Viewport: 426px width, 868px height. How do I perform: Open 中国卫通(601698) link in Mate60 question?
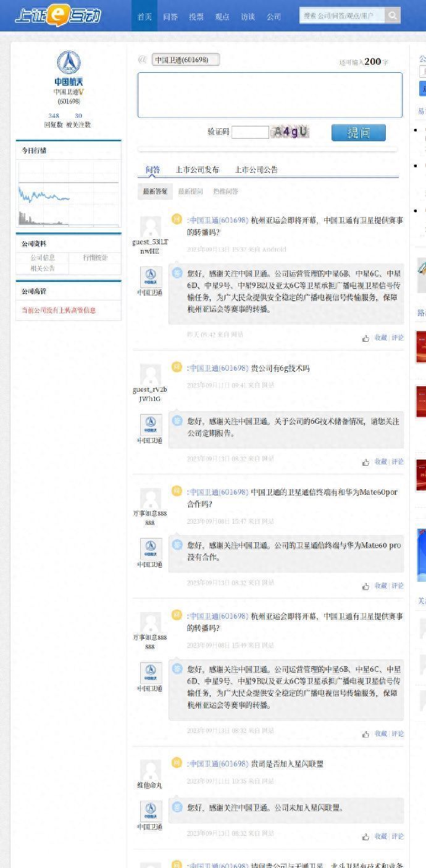[x=219, y=492]
